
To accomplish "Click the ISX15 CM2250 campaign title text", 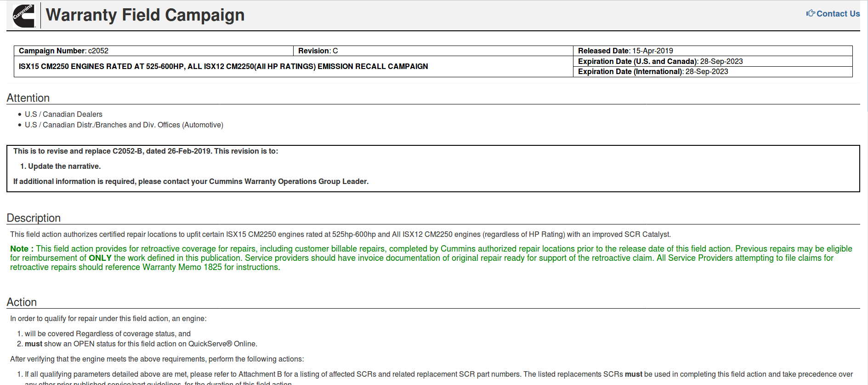I will 223,66.
